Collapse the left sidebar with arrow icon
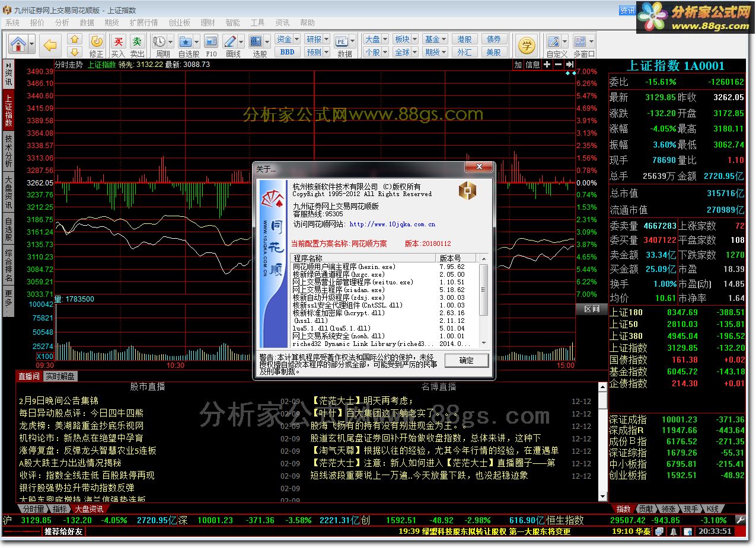 (x=8, y=65)
